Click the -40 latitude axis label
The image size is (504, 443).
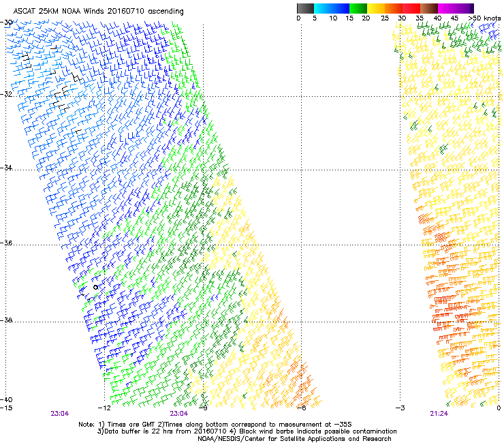point(6,399)
